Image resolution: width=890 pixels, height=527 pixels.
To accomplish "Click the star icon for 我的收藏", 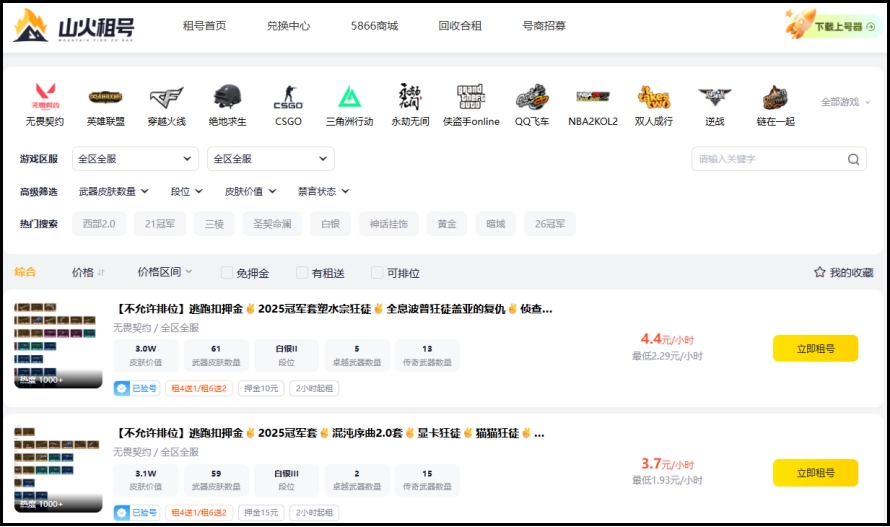I will tap(820, 272).
